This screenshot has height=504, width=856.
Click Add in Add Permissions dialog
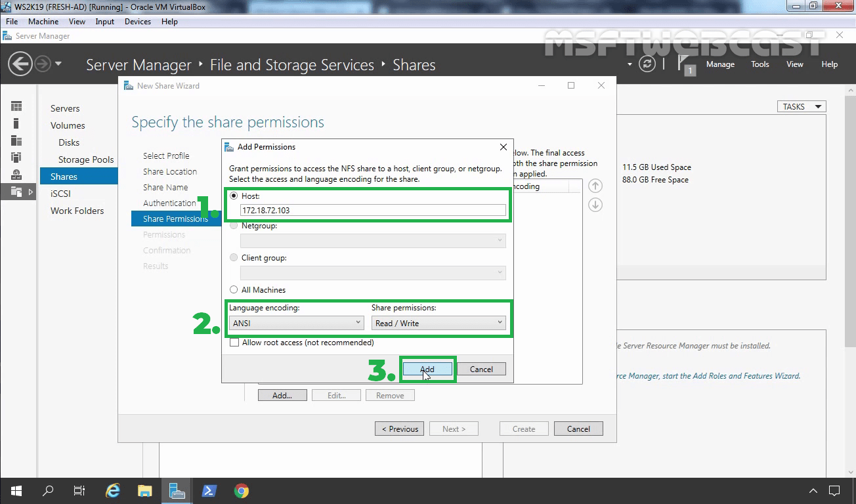(x=427, y=369)
